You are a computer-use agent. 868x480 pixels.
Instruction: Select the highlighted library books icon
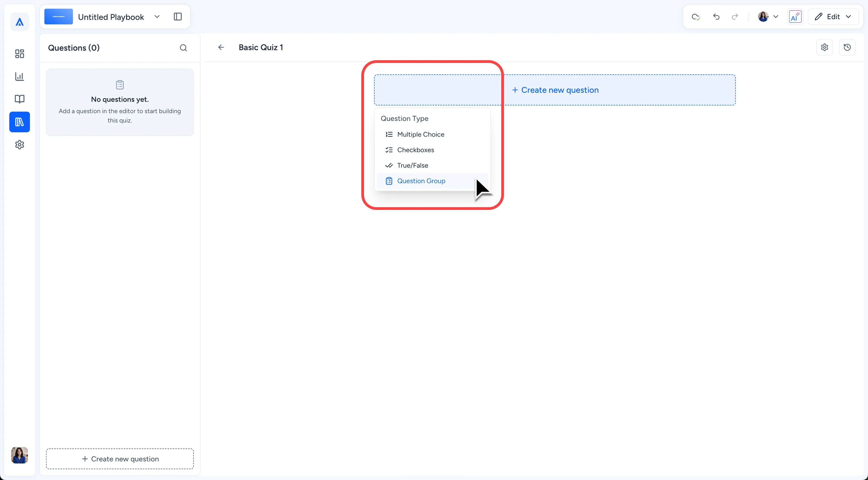[x=20, y=122]
